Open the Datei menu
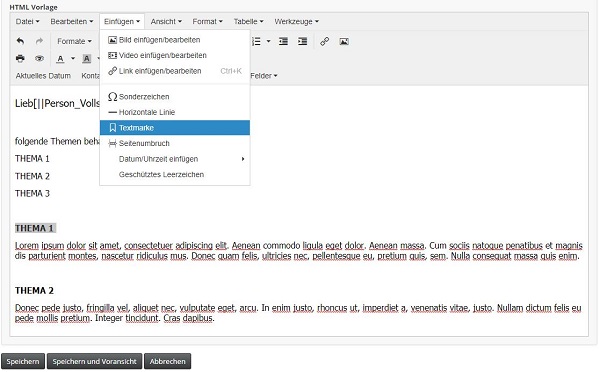Image resolution: width=600 pixels, height=372 pixels. (x=27, y=21)
